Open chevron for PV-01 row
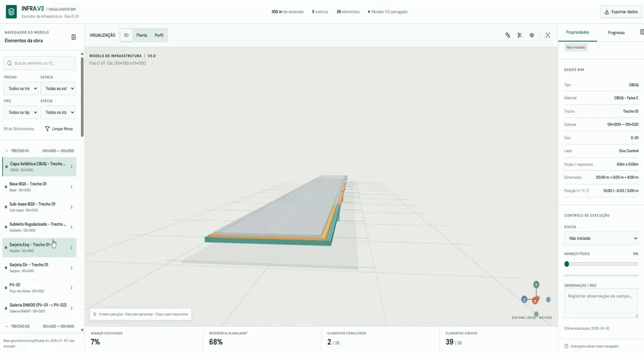 (x=71, y=288)
